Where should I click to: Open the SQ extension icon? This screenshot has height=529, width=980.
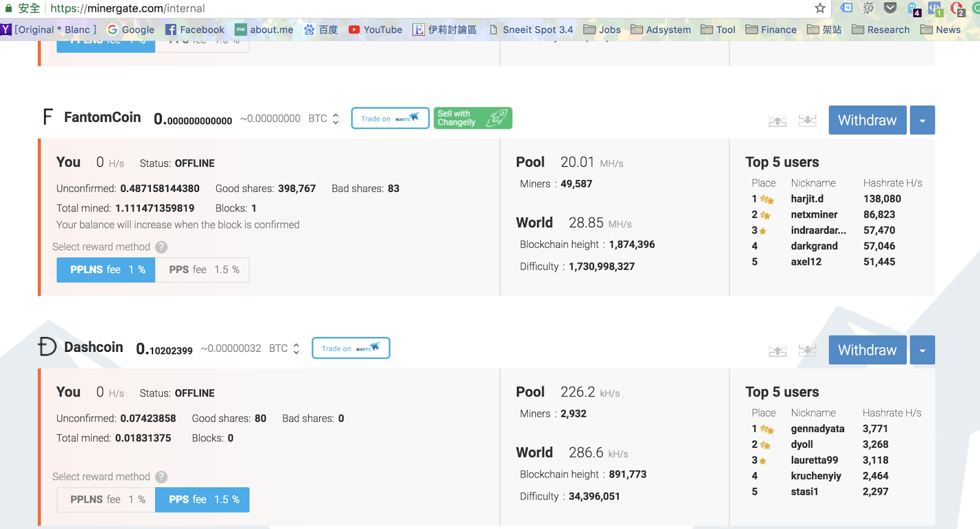click(868, 8)
